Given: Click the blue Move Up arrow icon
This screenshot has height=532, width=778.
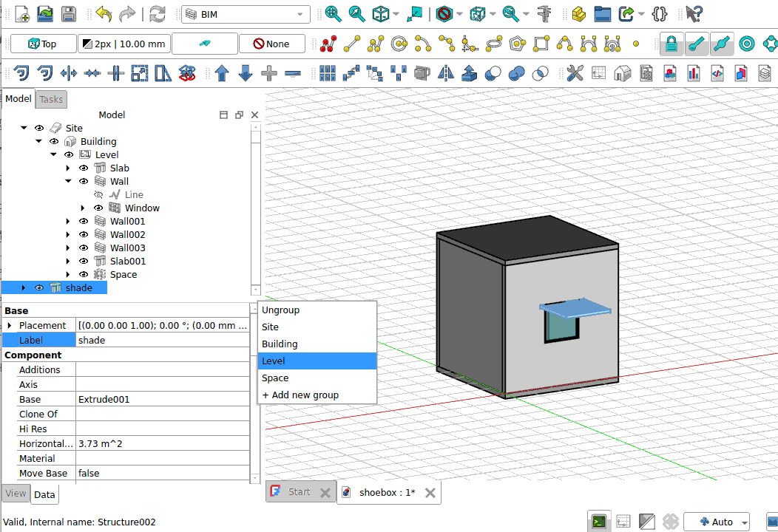Looking at the screenshot, I should [222, 73].
